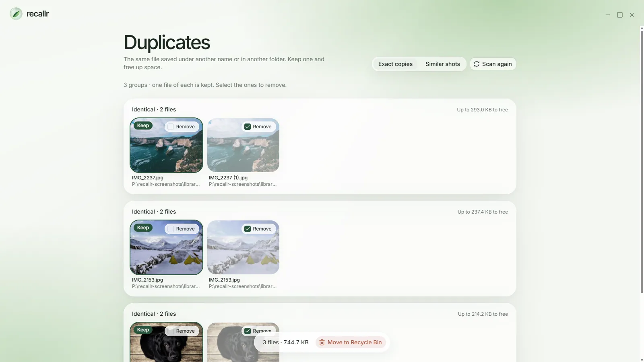The width and height of the screenshot is (644, 362).
Task: Click the 3 groups summary line
Action: [x=205, y=85]
